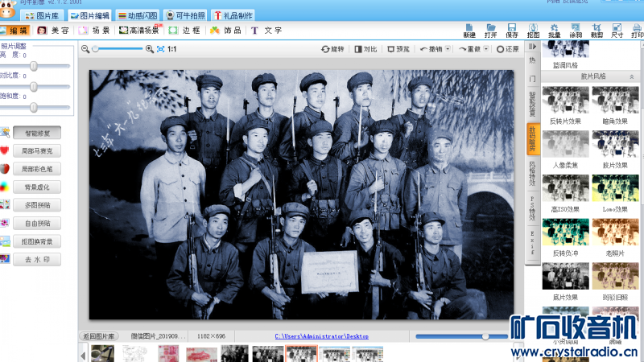The width and height of the screenshot is (644, 362).
Task: Switch to the 图片编辑 tab
Action: coord(90,15)
